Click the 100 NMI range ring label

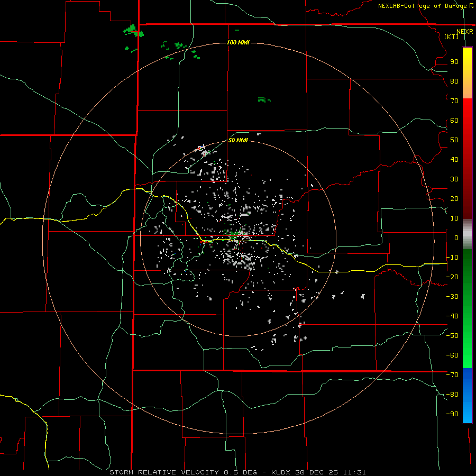click(238, 42)
